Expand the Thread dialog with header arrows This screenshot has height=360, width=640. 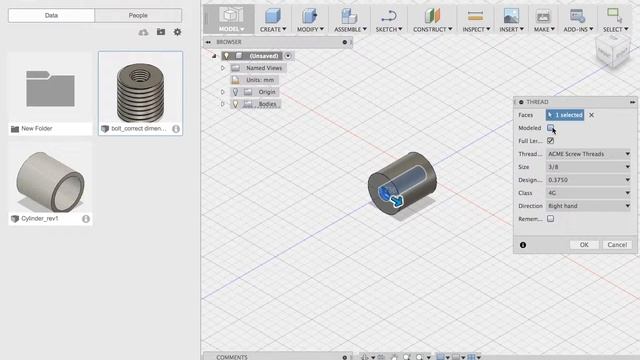632,102
